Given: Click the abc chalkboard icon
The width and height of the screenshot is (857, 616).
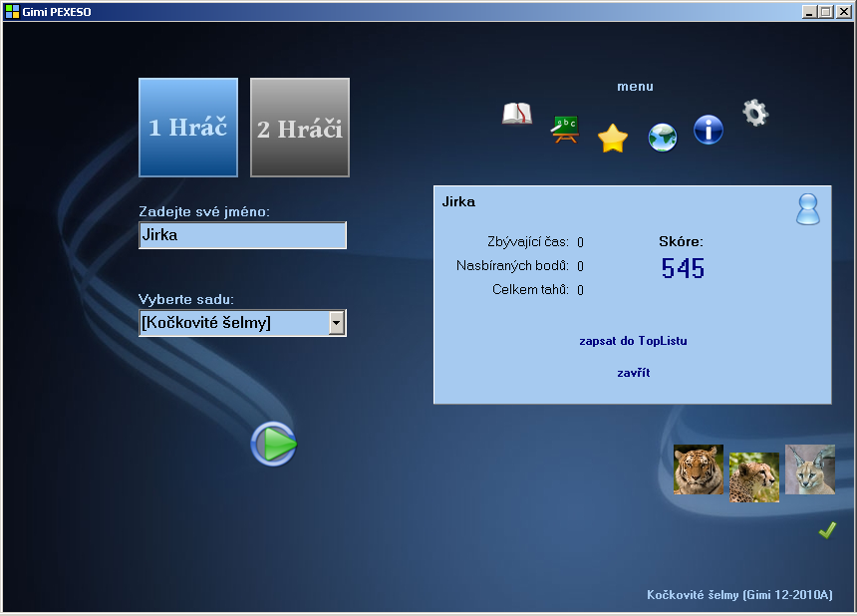Looking at the screenshot, I should [x=565, y=130].
